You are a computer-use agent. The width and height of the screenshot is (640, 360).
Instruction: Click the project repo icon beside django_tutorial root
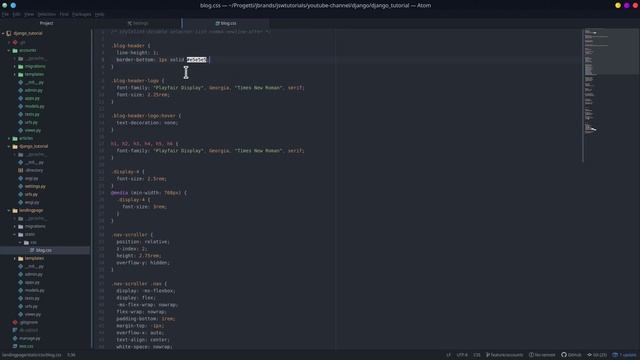pyautogui.click(x=9, y=33)
